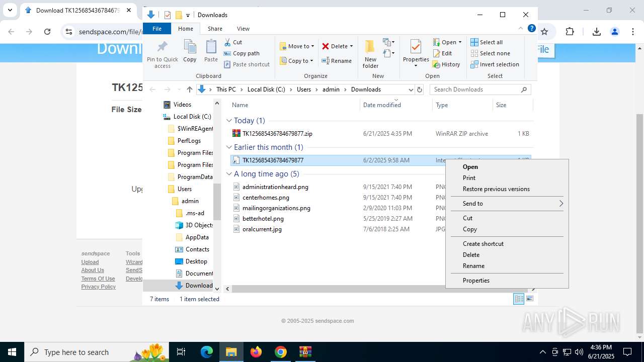The width and height of the screenshot is (644, 362).
Task: Click Paste shortcut in ribbon
Action: [x=247, y=64]
